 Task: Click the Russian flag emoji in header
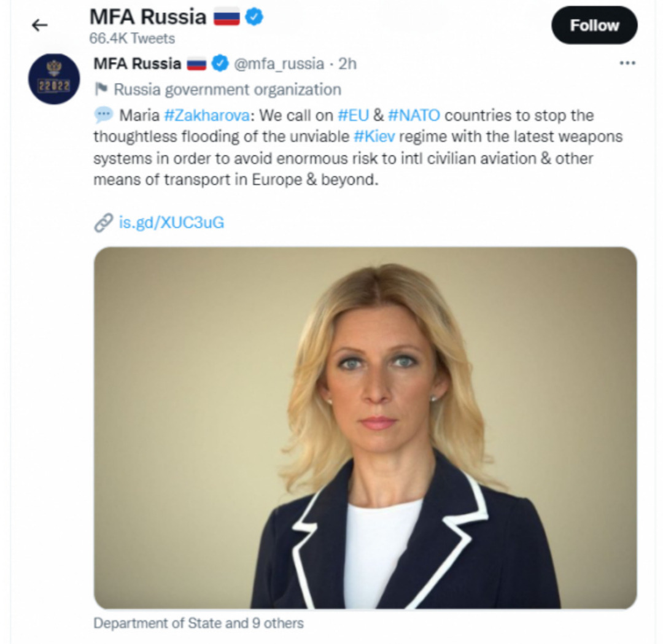[227, 18]
